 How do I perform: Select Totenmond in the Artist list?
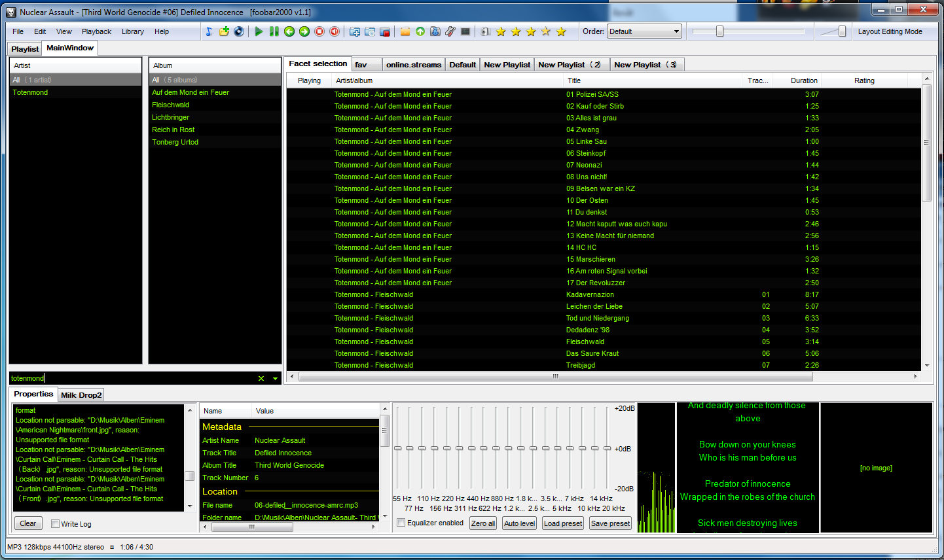point(30,92)
